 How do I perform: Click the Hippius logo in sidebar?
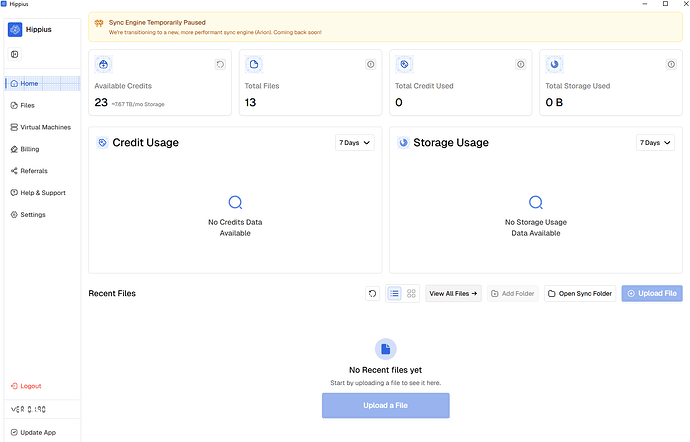15,30
